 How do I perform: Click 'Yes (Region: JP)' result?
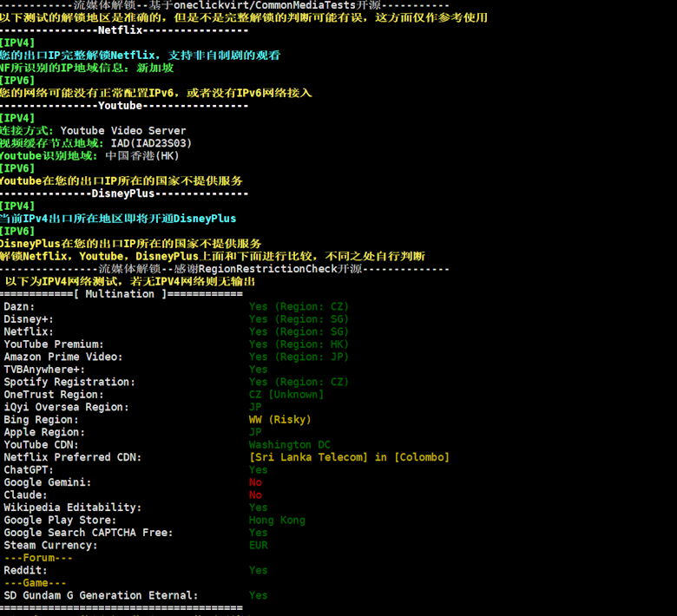click(x=299, y=357)
